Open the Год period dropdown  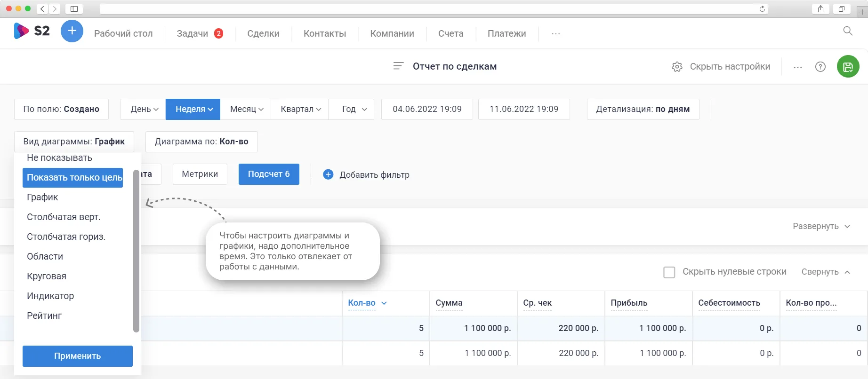(352, 109)
